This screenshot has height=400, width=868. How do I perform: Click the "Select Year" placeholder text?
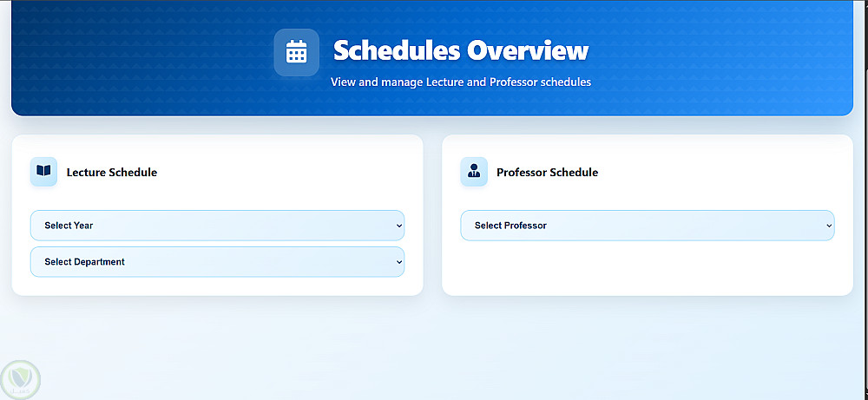pyautogui.click(x=69, y=226)
